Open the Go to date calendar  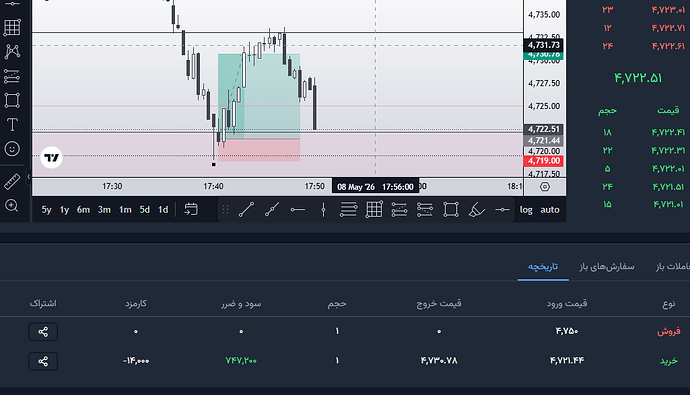[191, 209]
